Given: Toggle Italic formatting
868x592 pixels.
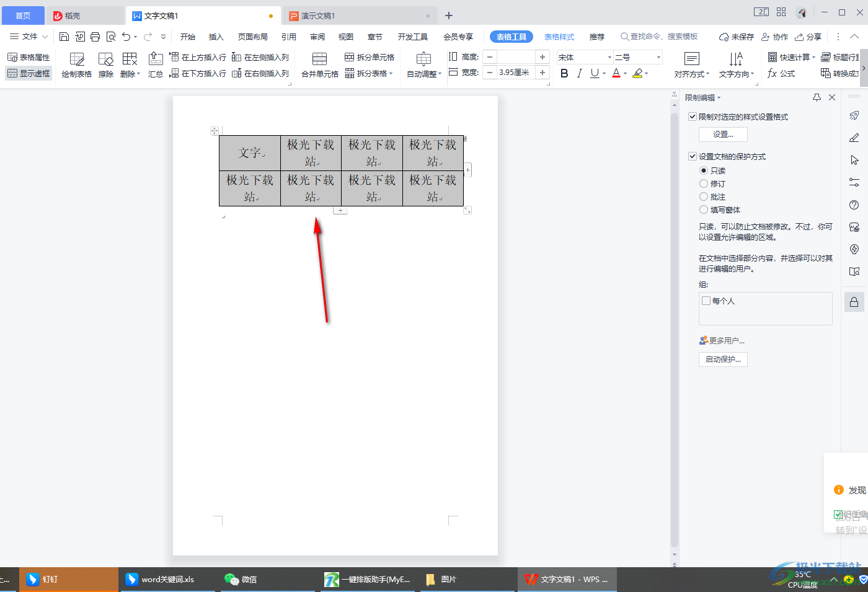Looking at the screenshot, I should tap(579, 73).
